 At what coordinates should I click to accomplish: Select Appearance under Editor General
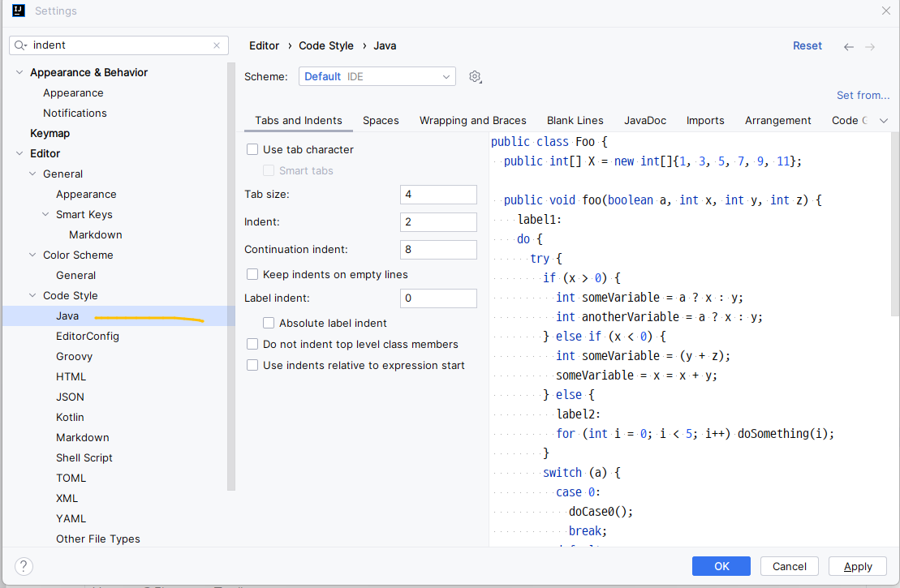(86, 195)
